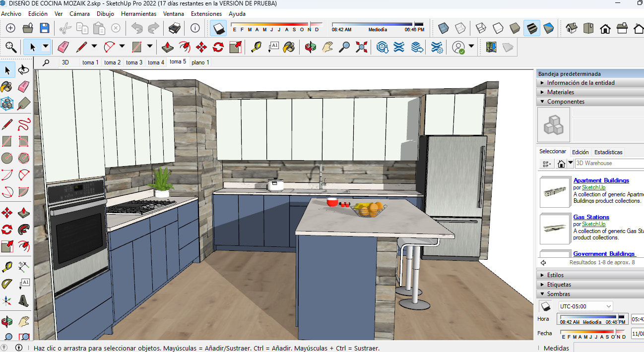Screen dimensions: 644x352
Task: Select the Follow Me tool
Action: pos(24,230)
